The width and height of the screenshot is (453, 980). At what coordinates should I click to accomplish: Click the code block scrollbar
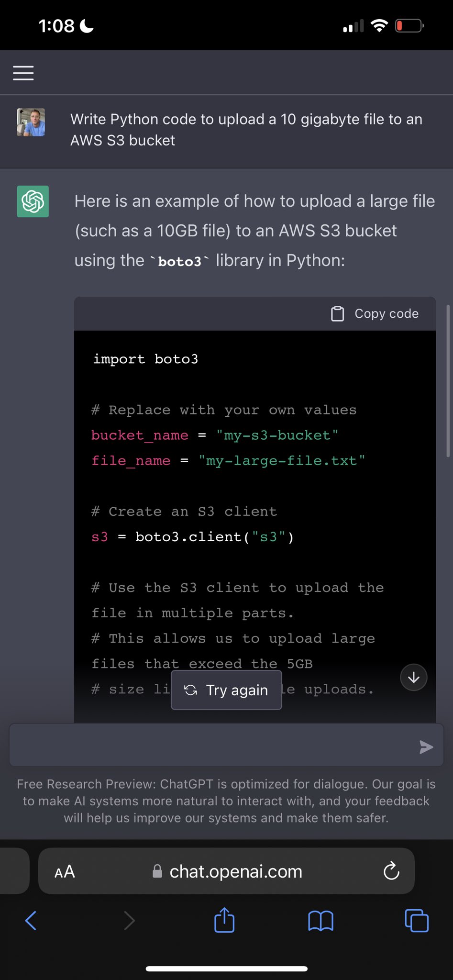(x=448, y=381)
